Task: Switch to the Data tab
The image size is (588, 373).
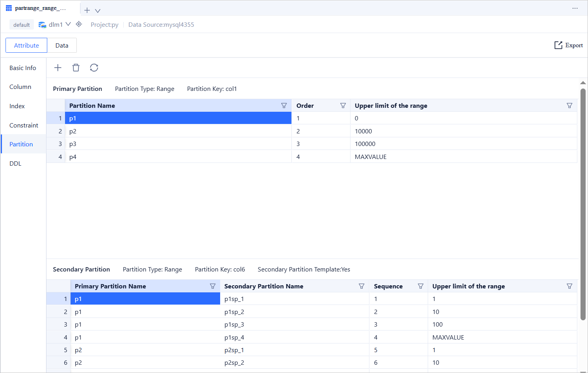Action: 62,45
